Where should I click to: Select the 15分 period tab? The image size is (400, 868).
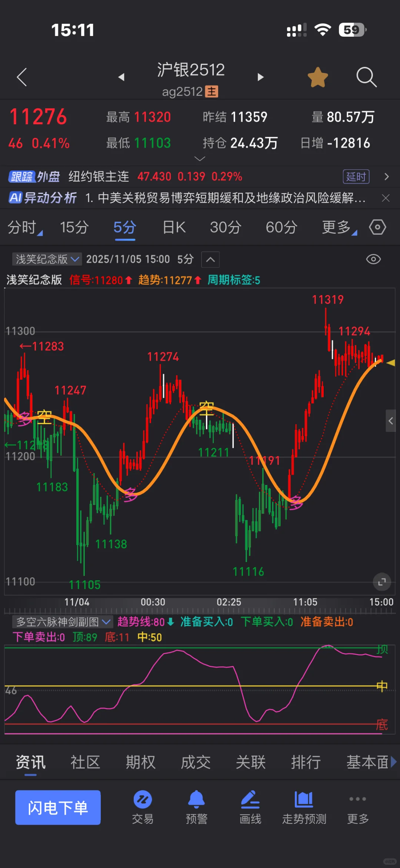74,227
